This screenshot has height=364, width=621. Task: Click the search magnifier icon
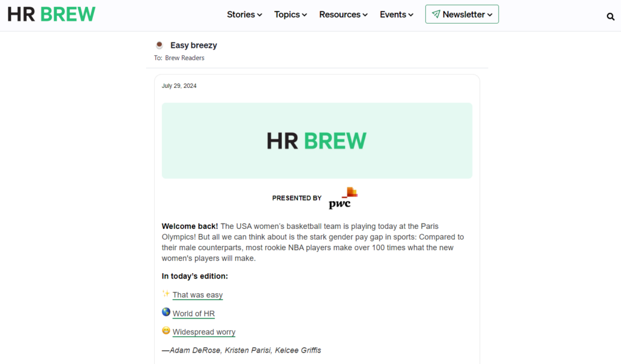pyautogui.click(x=610, y=16)
